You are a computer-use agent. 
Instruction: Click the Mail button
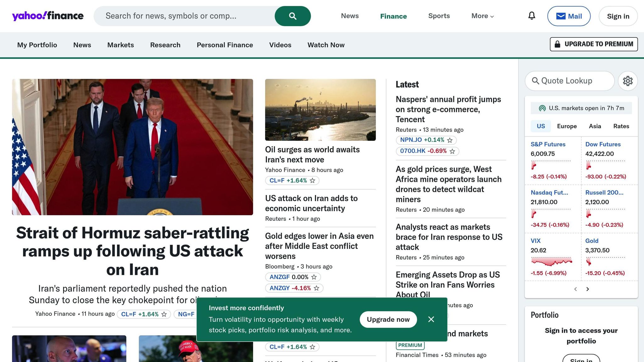click(569, 16)
